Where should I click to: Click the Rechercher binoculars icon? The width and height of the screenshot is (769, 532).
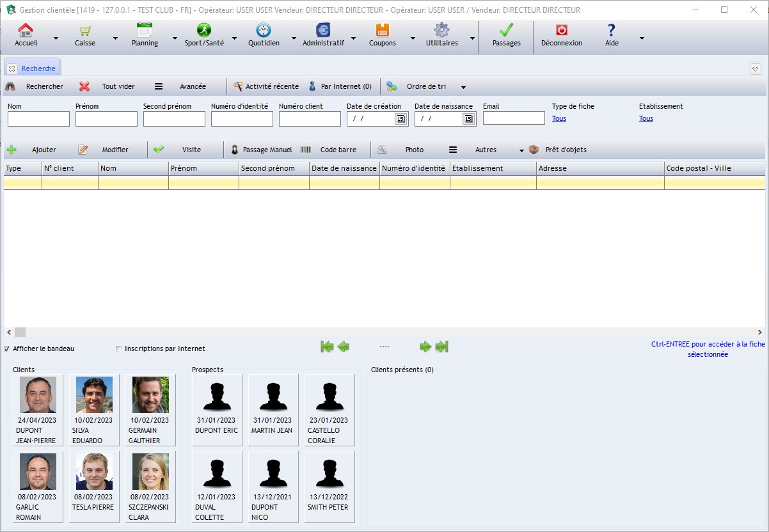point(11,86)
